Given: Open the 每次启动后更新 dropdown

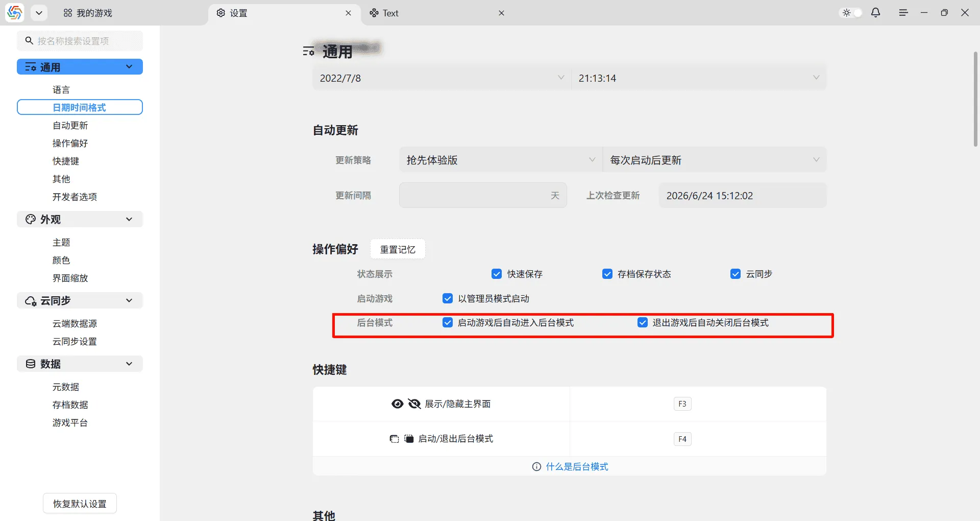Looking at the screenshot, I should (715, 160).
